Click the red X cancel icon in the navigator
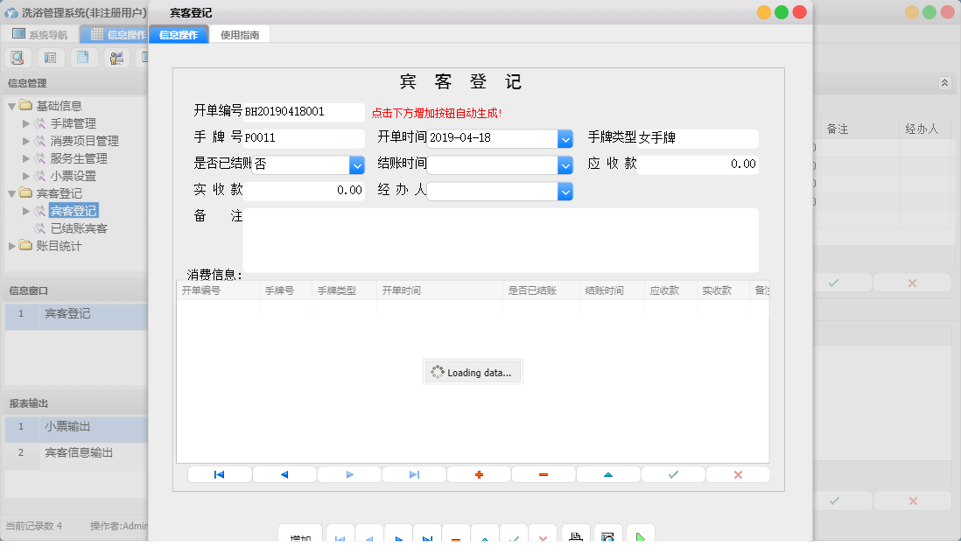Screen dimensions: 961x560 (738, 473)
